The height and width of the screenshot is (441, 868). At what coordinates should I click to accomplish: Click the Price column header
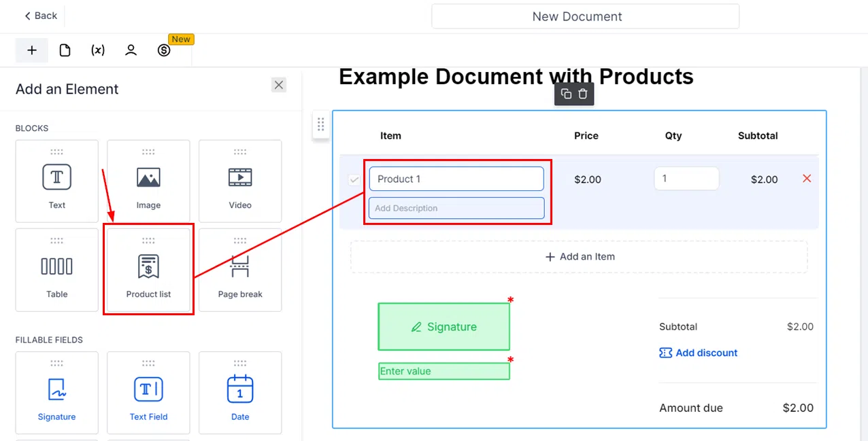tap(586, 135)
